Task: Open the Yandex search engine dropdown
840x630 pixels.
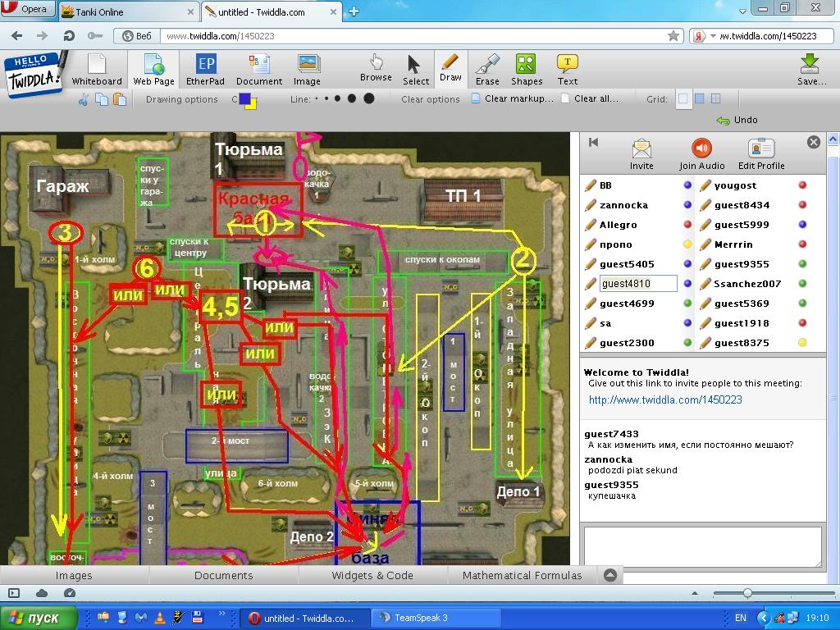Action: click(705, 36)
